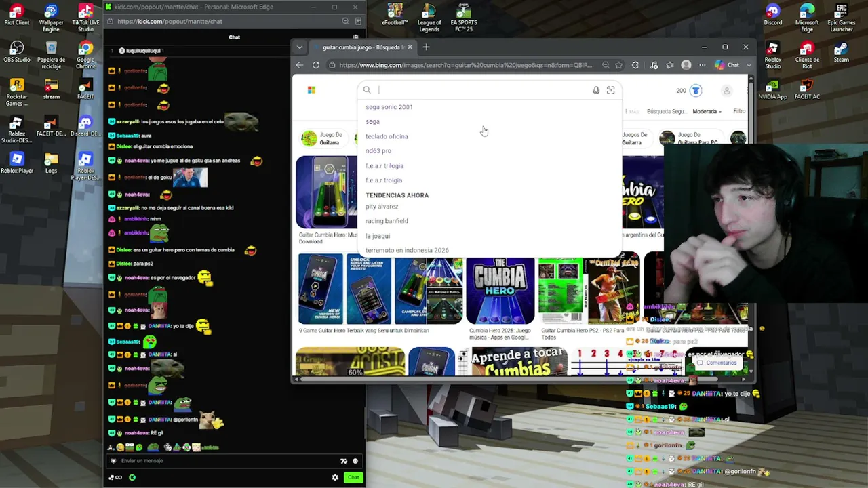Open Kick chat settings gear

[x=335, y=477]
